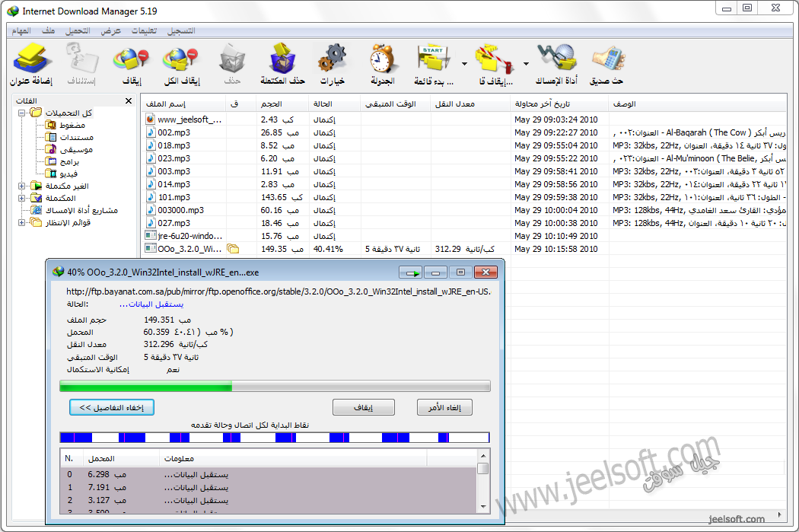Expand the Queues (قوائم الإنتظار) category
The height and width of the screenshot is (532, 799).
point(22,223)
